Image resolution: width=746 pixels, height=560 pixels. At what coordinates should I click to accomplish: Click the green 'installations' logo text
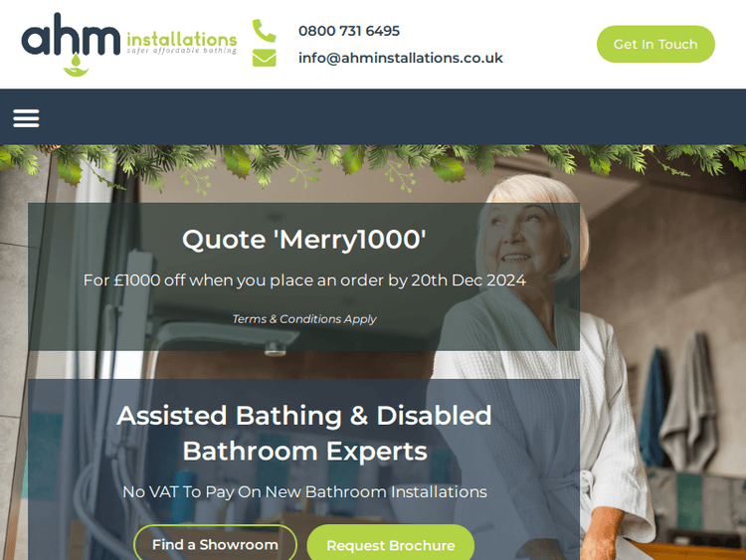point(182,39)
